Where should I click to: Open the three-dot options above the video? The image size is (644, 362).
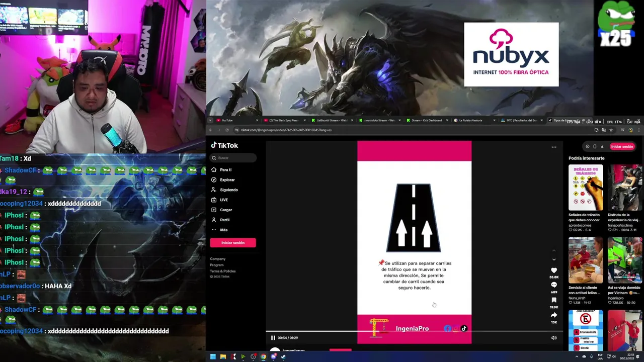pos(554,147)
